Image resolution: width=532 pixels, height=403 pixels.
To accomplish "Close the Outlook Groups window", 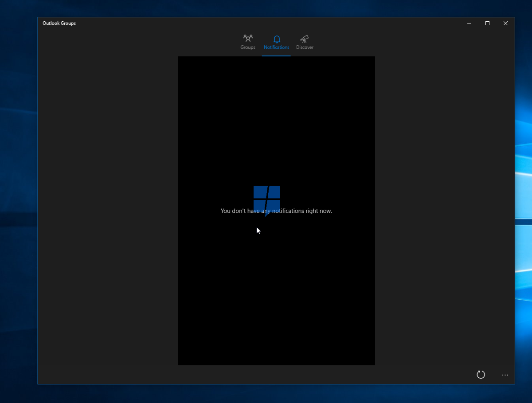I will 505,23.
